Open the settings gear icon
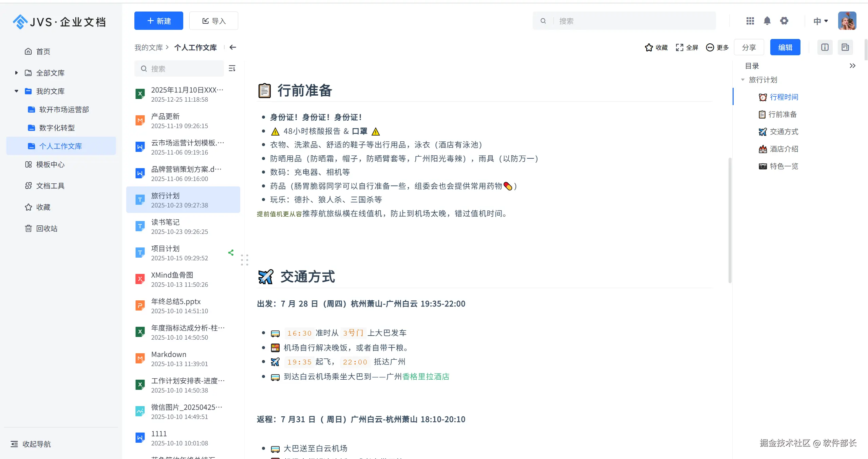868x459 pixels. (784, 21)
